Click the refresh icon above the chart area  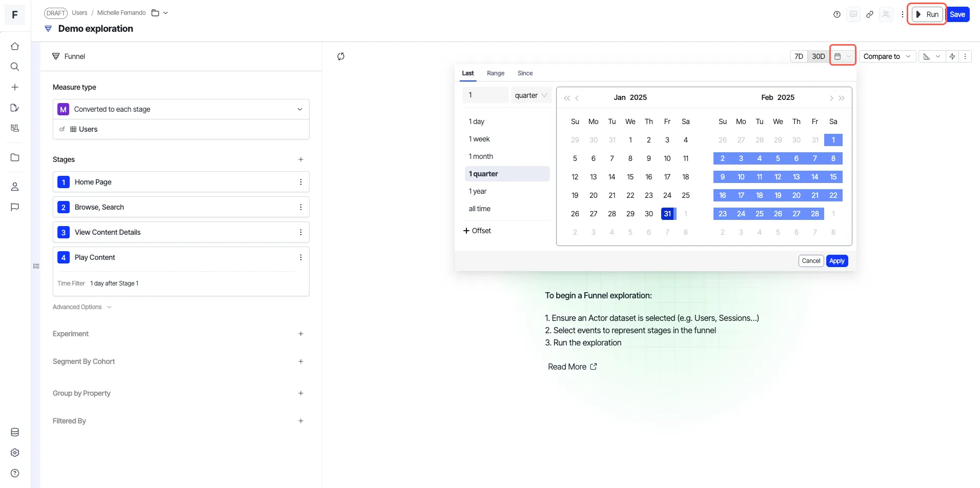pos(341,56)
